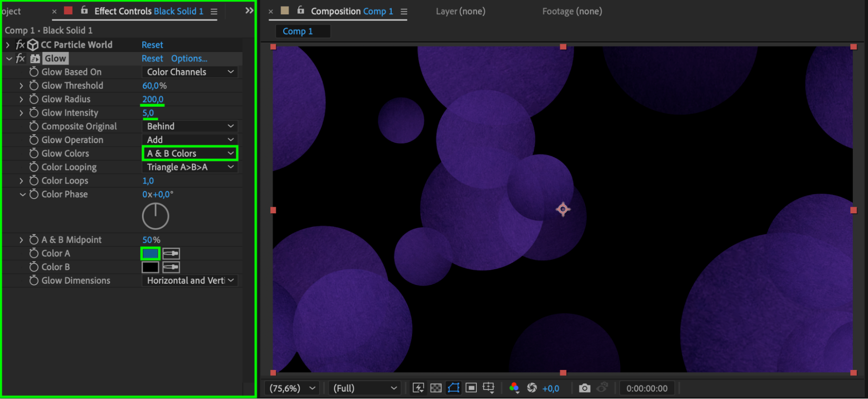Open the Glow Colors dropdown
This screenshot has height=399, width=868.
point(190,154)
